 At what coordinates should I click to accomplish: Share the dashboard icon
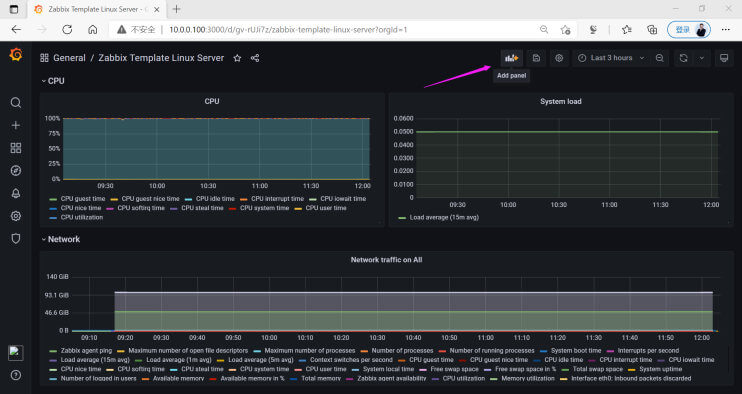[x=255, y=58]
